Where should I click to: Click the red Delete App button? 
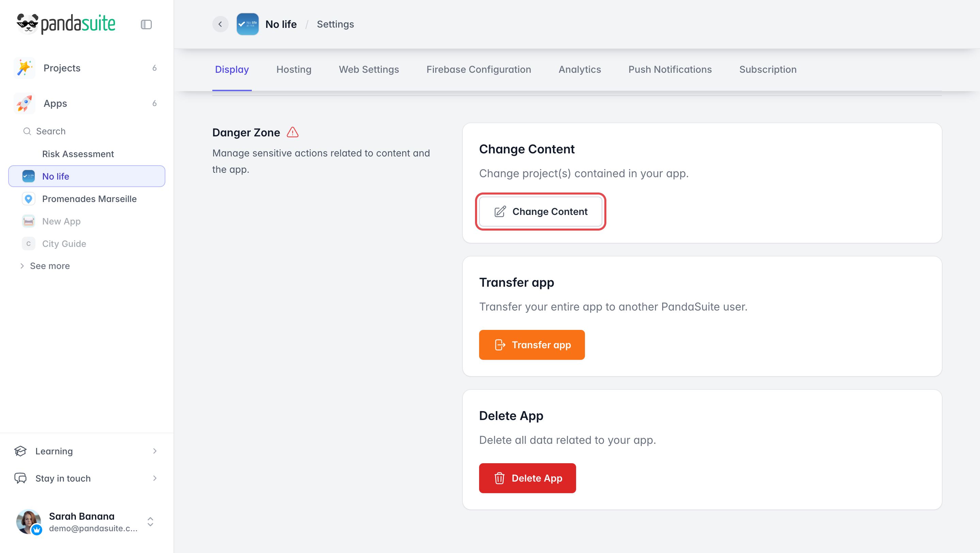click(x=527, y=478)
